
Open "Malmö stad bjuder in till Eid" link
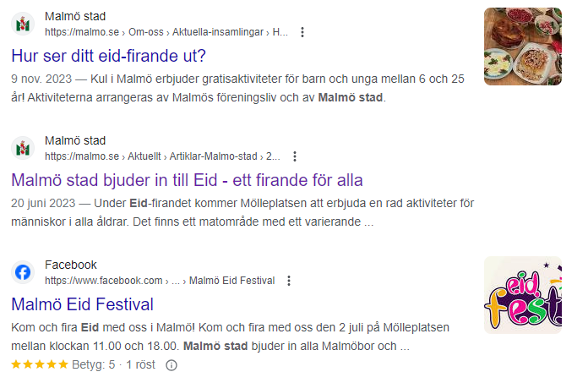coord(187,180)
